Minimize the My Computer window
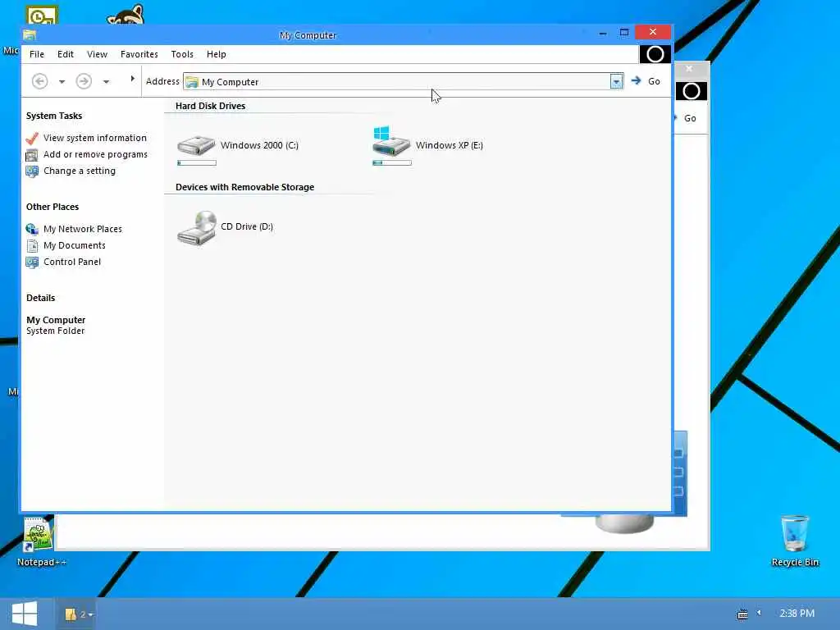The height and width of the screenshot is (630, 840). coord(603,33)
